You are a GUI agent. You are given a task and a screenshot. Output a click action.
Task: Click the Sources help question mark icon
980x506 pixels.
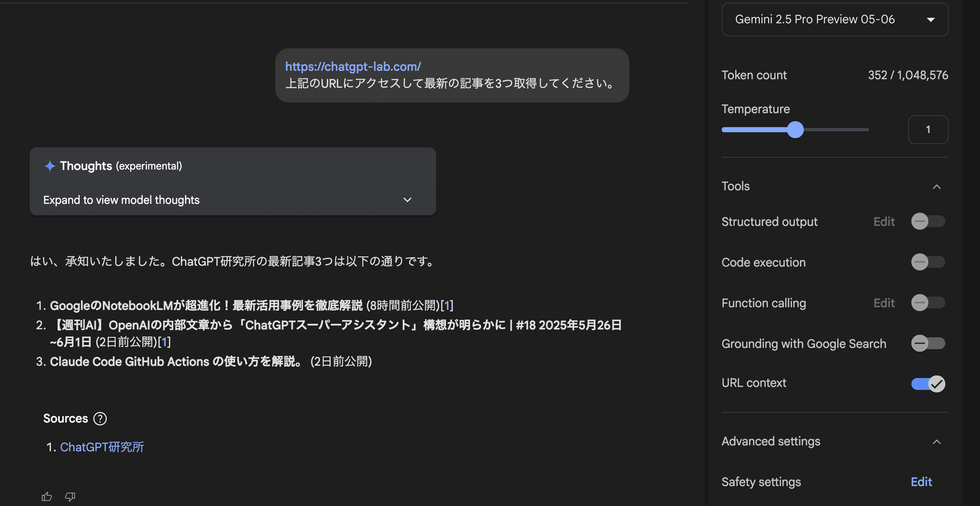100,419
